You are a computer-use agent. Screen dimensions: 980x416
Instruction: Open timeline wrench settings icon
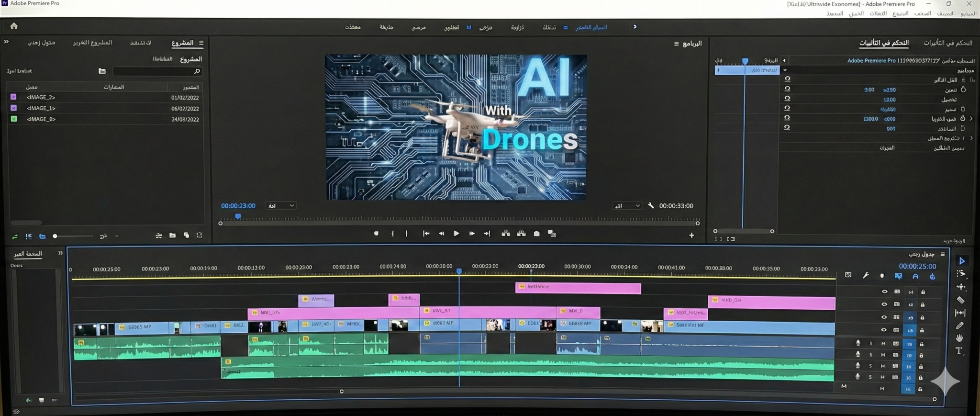(866, 275)
